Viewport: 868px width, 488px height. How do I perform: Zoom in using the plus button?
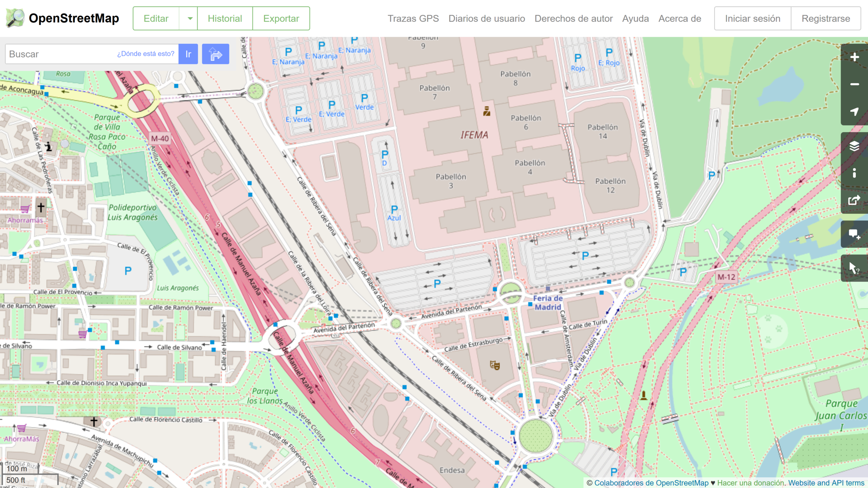pos(854,57)
